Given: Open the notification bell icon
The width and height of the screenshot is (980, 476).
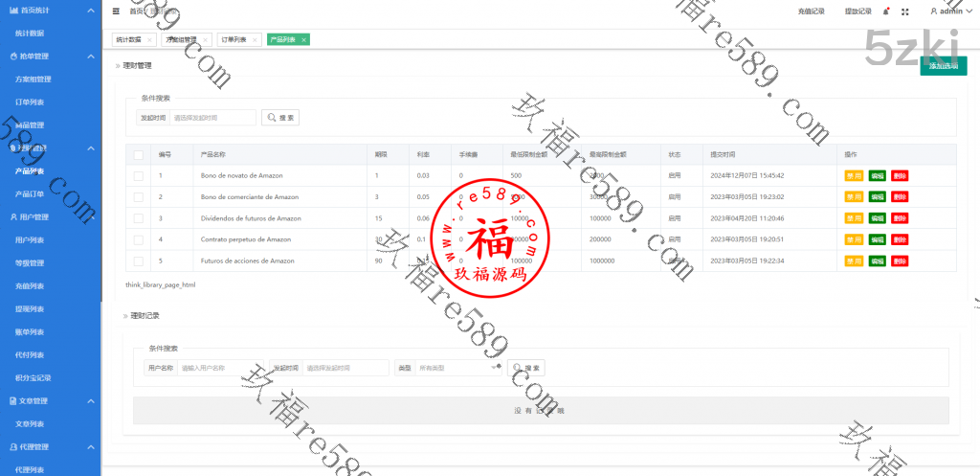Looking at the screenshot, I should pyautogui.click(x=886, y=11).
